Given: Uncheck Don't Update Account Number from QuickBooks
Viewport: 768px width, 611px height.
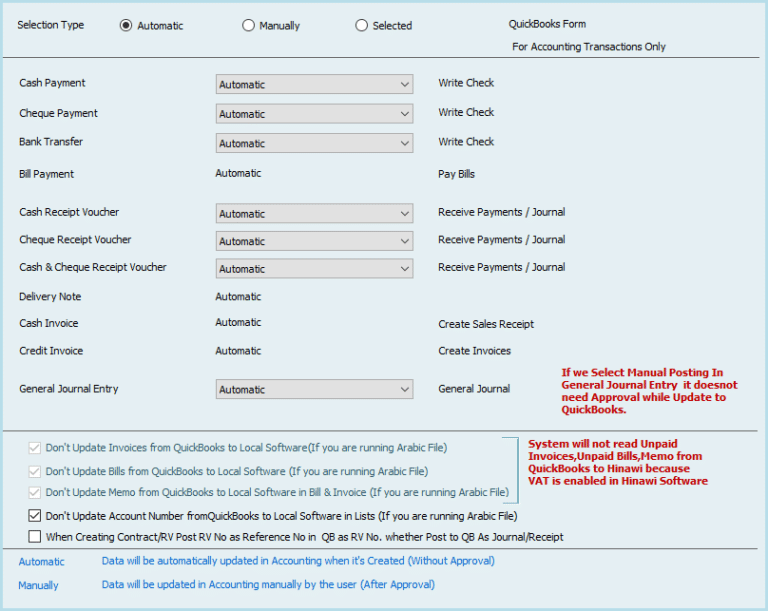Looking at the screenshot, I should [x=34, y=516].
